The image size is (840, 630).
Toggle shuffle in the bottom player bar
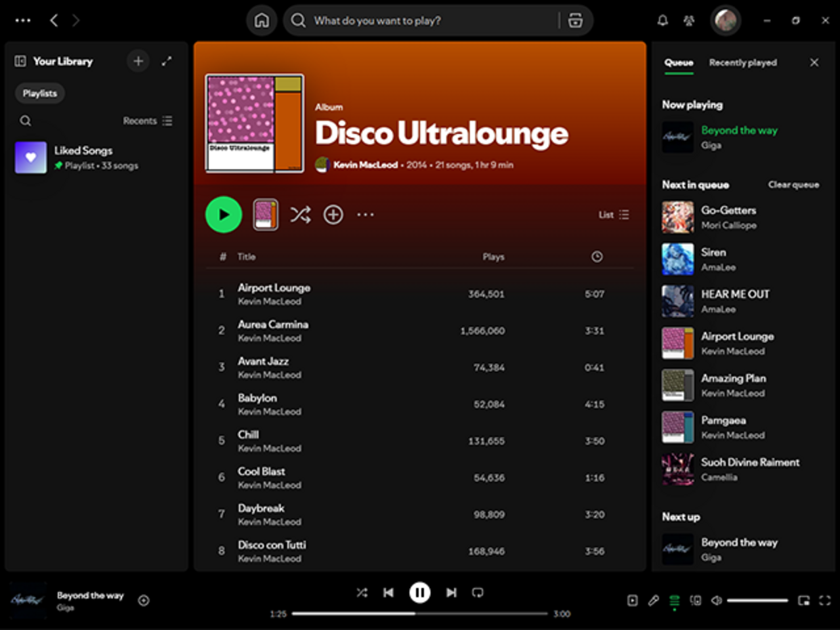tap(362, 593)
